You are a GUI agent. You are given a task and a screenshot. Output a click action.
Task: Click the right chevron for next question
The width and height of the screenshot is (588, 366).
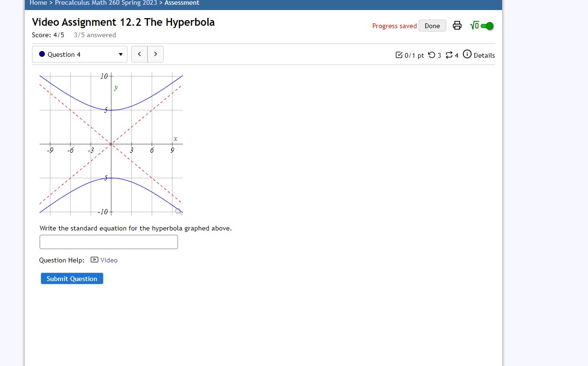pyautogui.click(x=156, y=54)
